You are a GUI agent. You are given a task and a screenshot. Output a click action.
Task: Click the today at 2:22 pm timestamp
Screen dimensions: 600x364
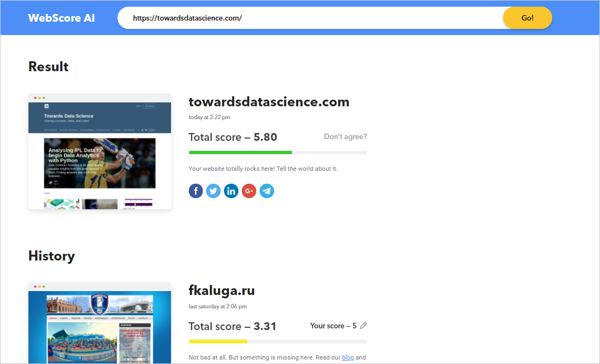point(209,117)
